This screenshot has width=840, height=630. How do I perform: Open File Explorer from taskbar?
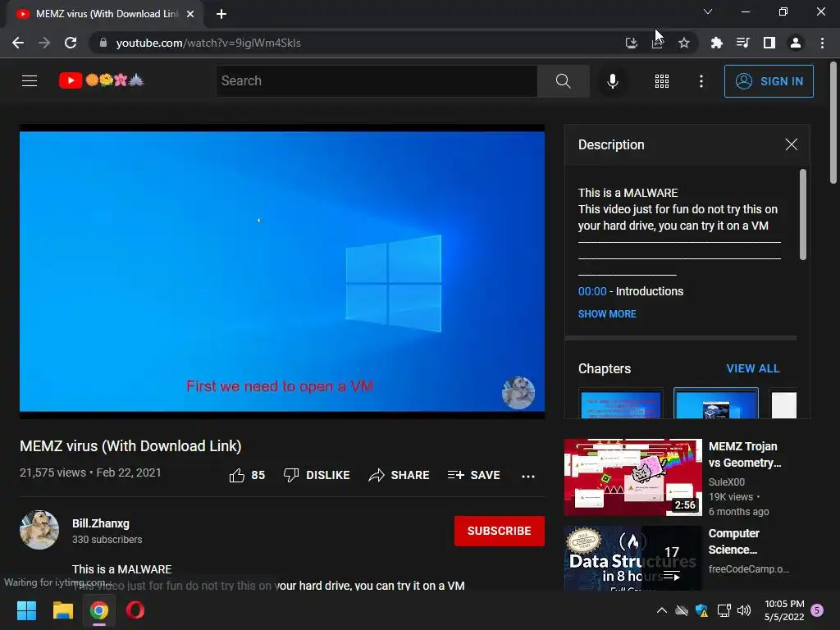coord(62,610)
